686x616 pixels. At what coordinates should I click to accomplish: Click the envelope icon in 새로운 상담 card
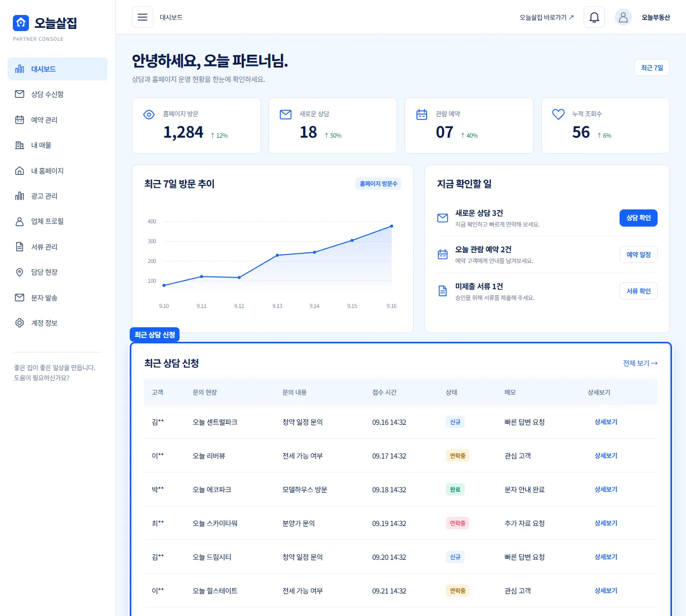286,115
